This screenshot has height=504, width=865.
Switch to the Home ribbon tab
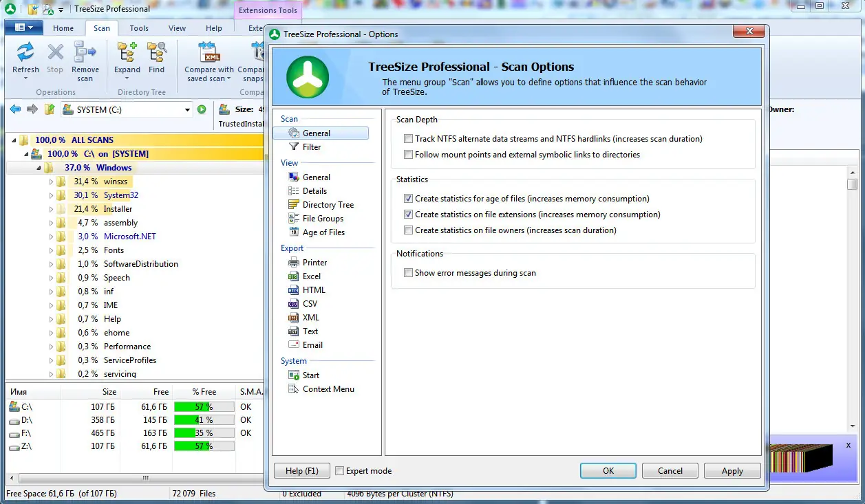click(63, 28)
